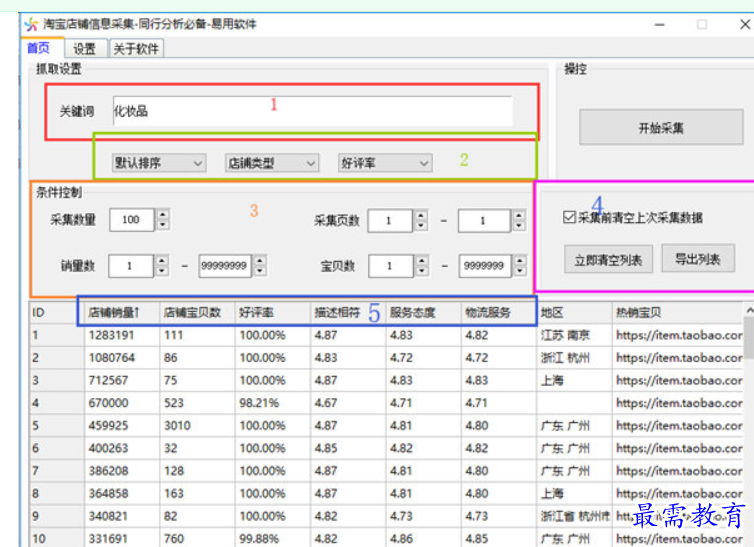Click the 物流服务 column header
This screenshot has width=754, height=547.
click(x=499, y=312)
